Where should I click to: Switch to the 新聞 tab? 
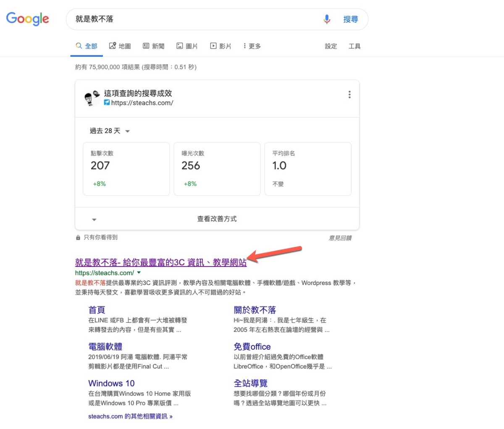[153, 46]
